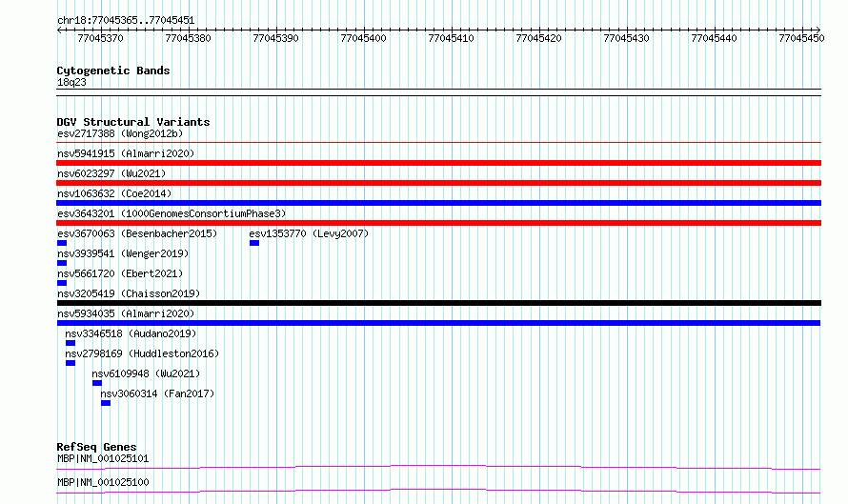Click small blue block under nsv3060314
The width and height of the screenshot is (848, 504).
(106, 403)
